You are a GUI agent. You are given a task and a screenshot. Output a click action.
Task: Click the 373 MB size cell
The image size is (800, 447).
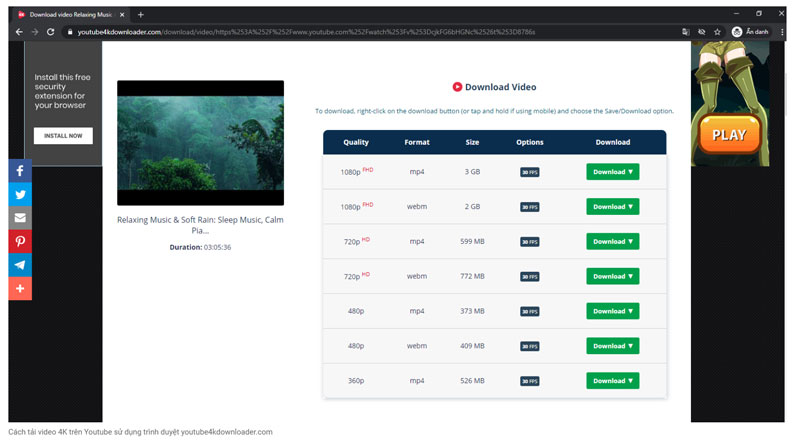[472, 311]
